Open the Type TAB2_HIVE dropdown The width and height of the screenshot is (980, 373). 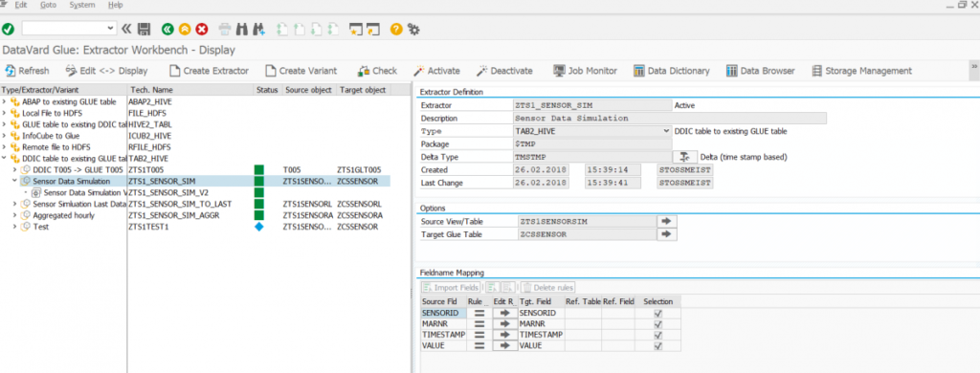pos(666,131)
